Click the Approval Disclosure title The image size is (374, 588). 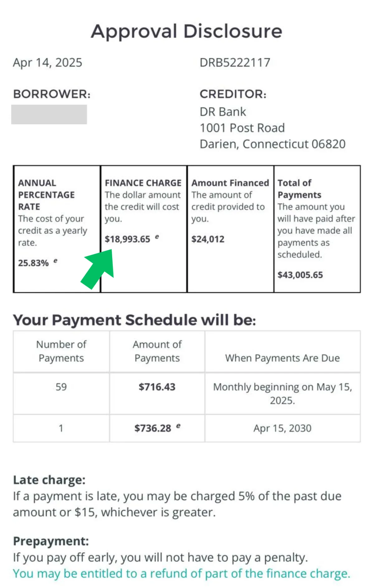point(186,31)
